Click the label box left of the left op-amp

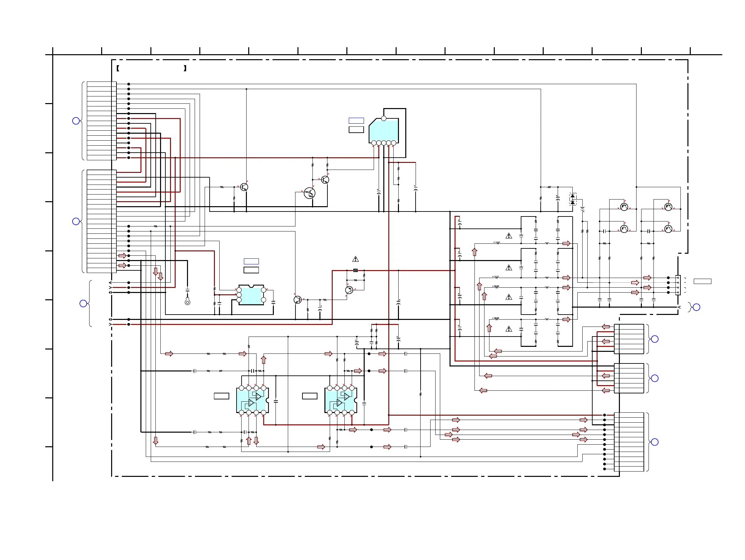coord(221,396)
